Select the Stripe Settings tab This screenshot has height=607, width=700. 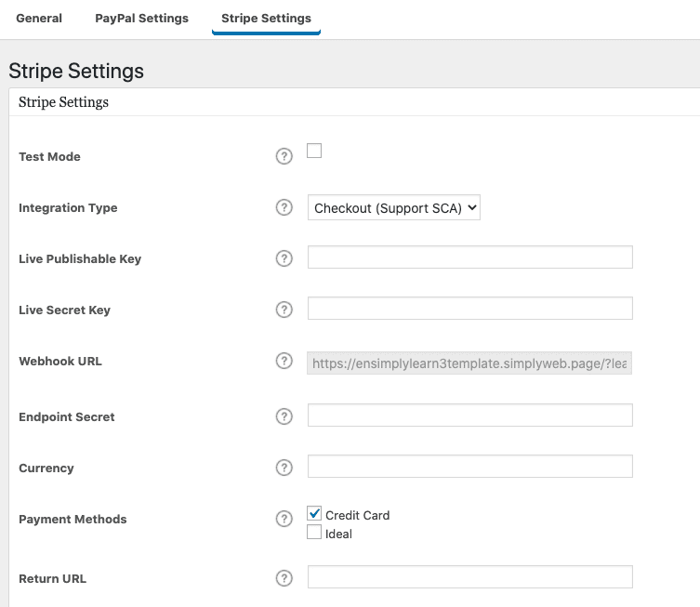(x=266, y=18)
